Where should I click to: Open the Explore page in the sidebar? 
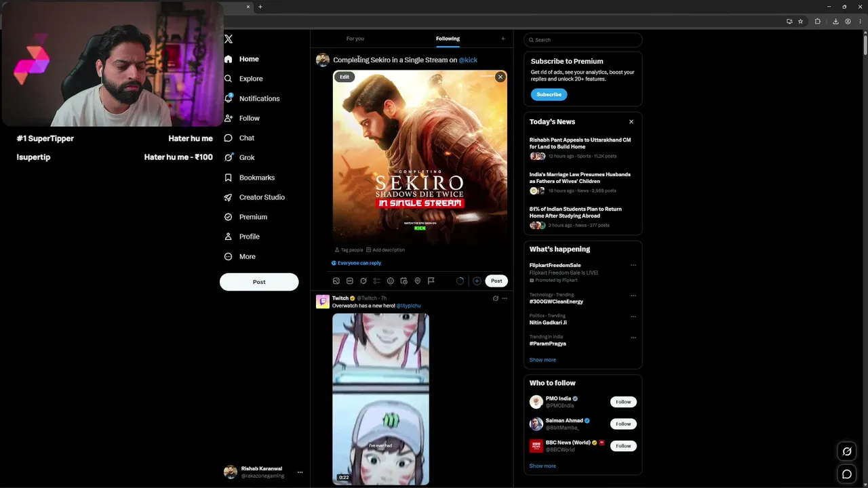coord(243,79)
